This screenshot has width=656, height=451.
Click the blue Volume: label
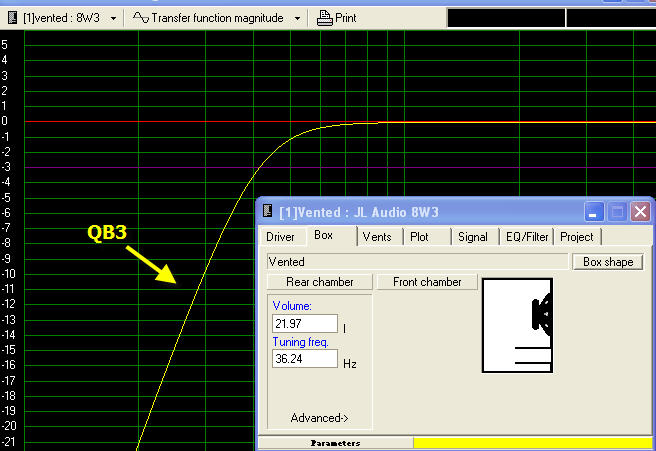click(x=292, y=306)
